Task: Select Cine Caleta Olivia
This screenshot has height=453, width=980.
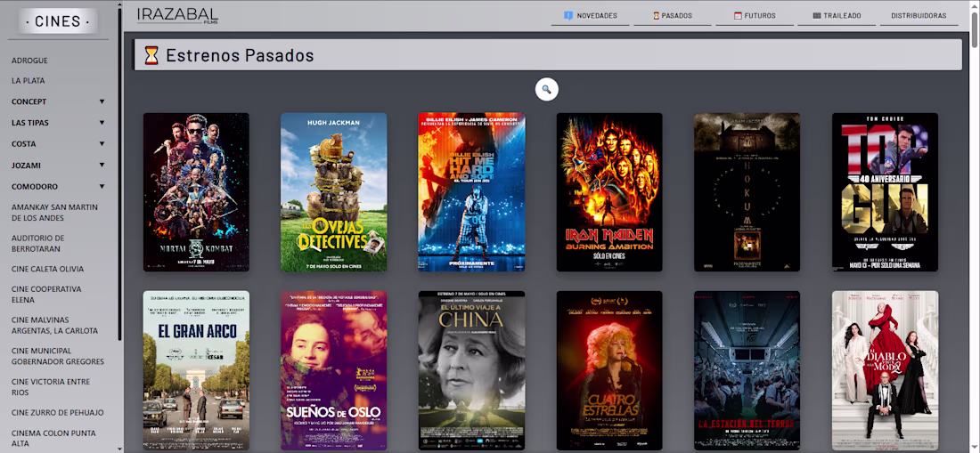Action: tap(47, 269)
